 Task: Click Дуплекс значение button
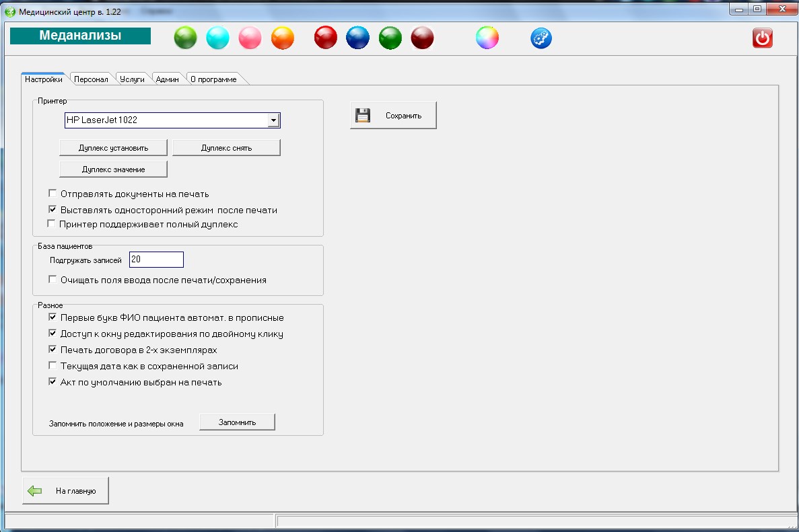pyautogui.click(x=113, y=169)
